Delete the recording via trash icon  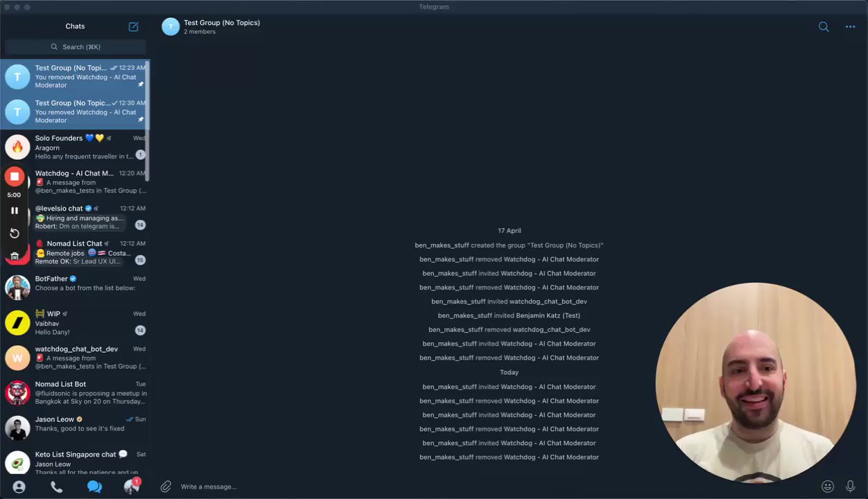click(x=15, y=256)
